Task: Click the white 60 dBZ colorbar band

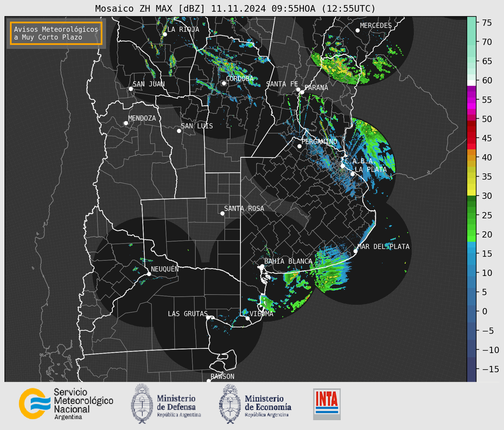Action: [471, 83]
